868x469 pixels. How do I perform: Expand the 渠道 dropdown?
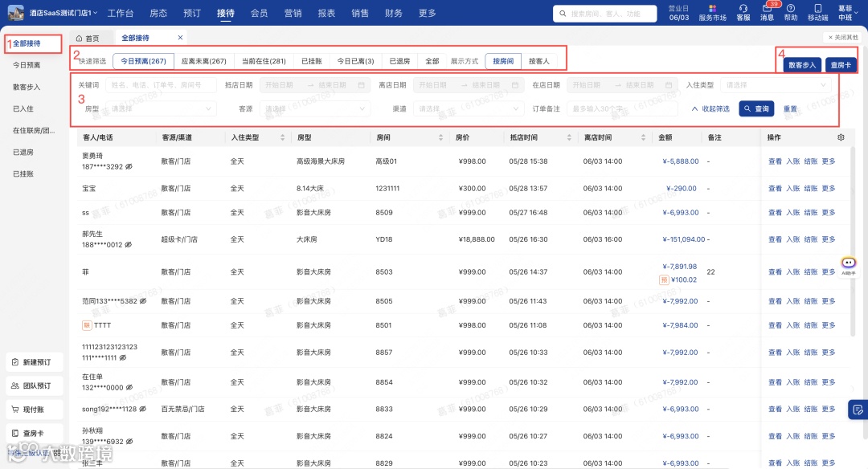click(469, 109)
